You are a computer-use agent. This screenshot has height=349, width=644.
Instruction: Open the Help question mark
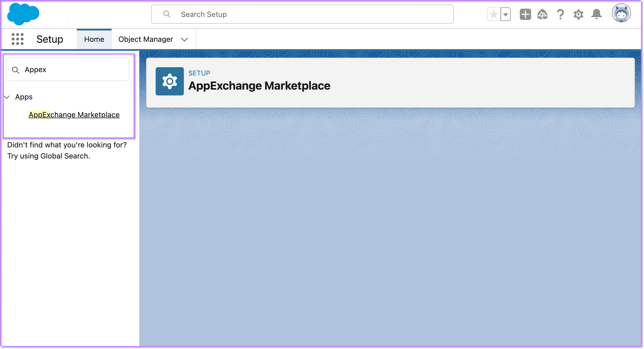click(560, 14)
